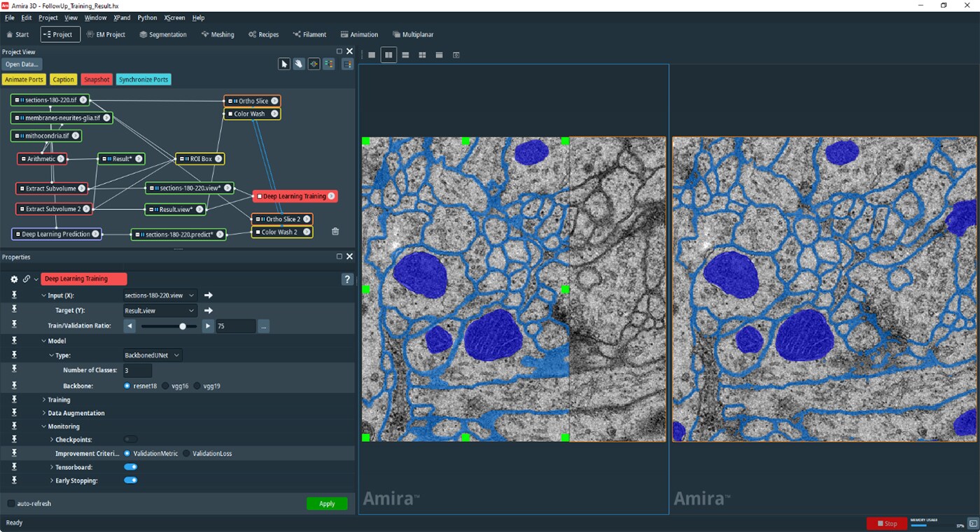Choose ValidationLoss as improvement criterion
Image resolution: width=980 pixels, height=532 pixels.
coord(185,453)
